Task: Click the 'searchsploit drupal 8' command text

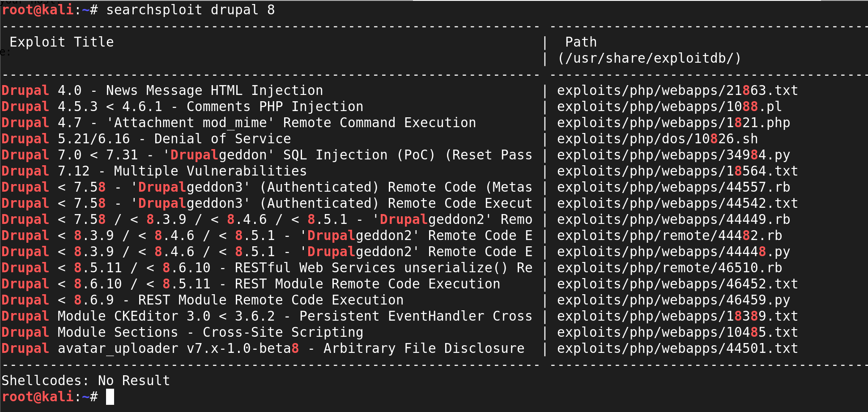Action: [x=190, y=10]
